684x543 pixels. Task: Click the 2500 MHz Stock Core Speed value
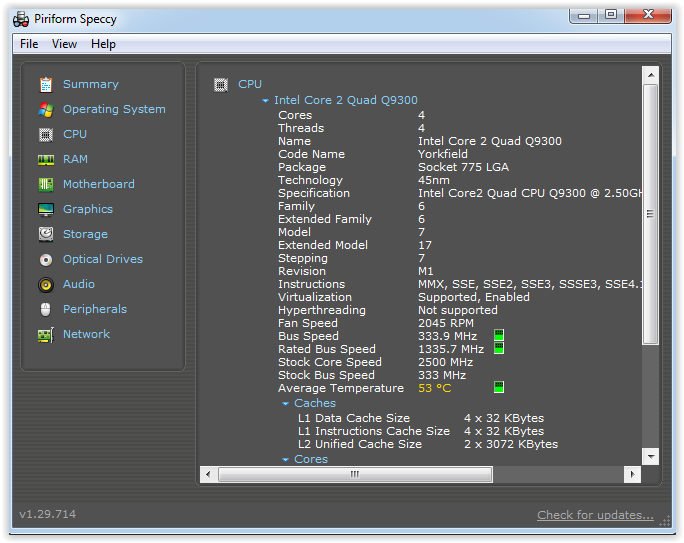click(445, 362)
